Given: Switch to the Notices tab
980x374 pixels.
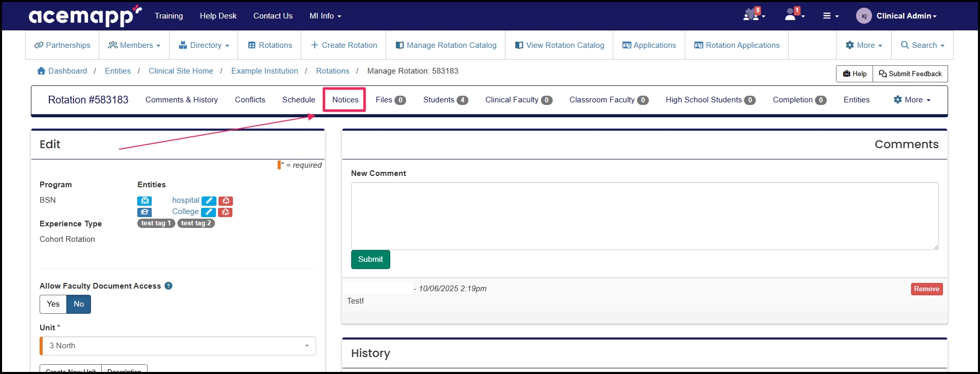Looking at the screenshot, I should point(345,100).
